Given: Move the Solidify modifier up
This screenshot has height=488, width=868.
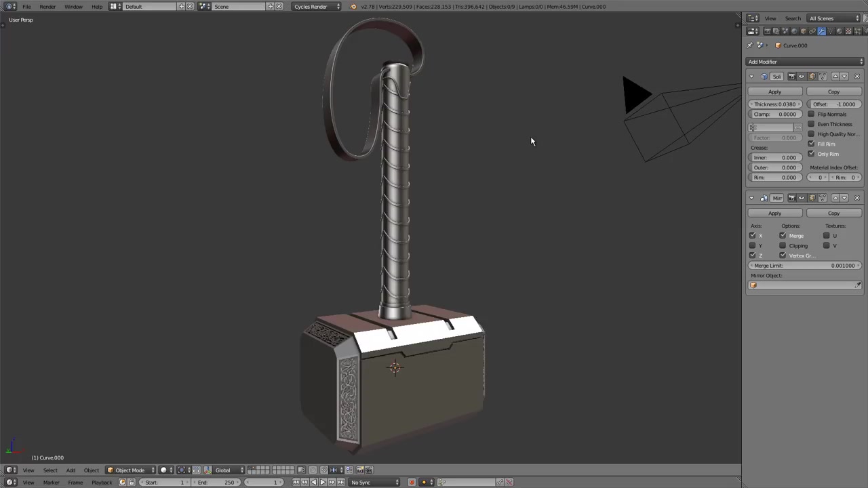Looking at the screenshot, I should coord(835,77).
